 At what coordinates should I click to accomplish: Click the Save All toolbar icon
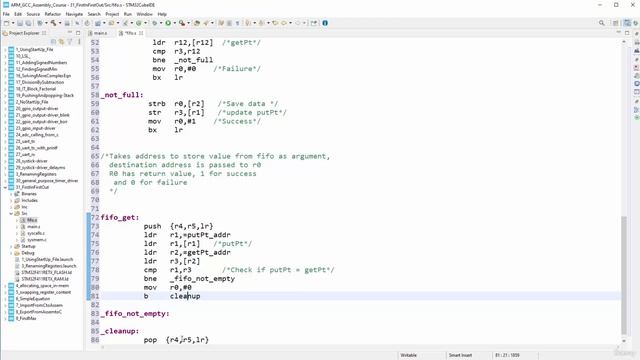tap(28, 23)
